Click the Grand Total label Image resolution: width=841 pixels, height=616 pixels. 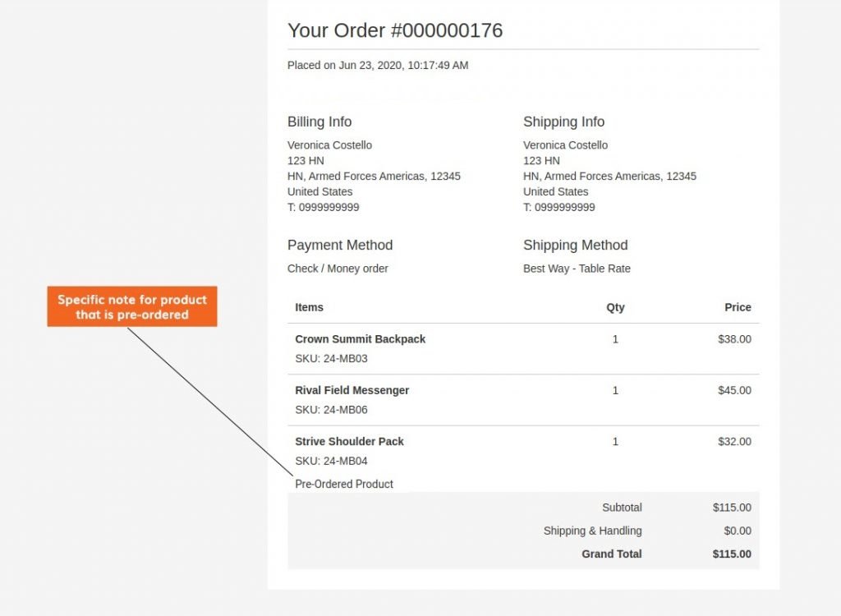click(x=611, y=554)
